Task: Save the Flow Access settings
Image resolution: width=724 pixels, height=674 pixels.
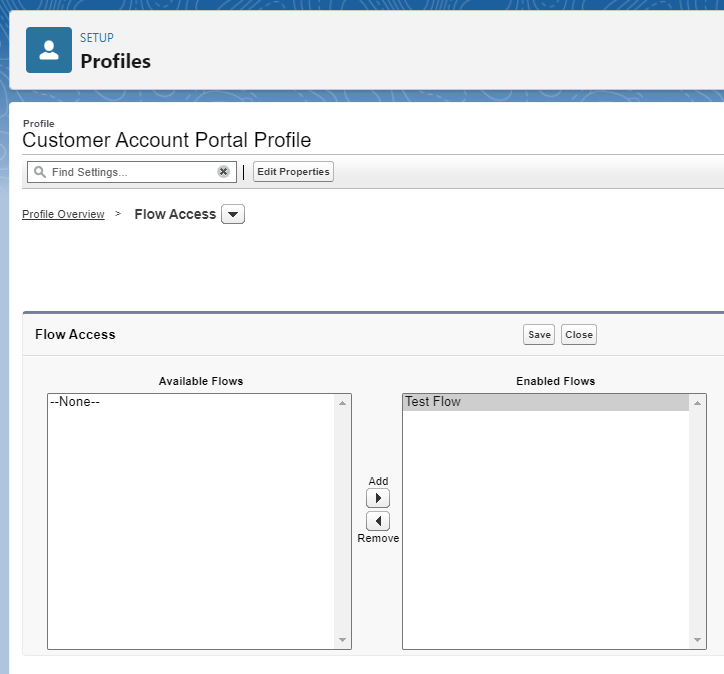Action: point(539,335)
